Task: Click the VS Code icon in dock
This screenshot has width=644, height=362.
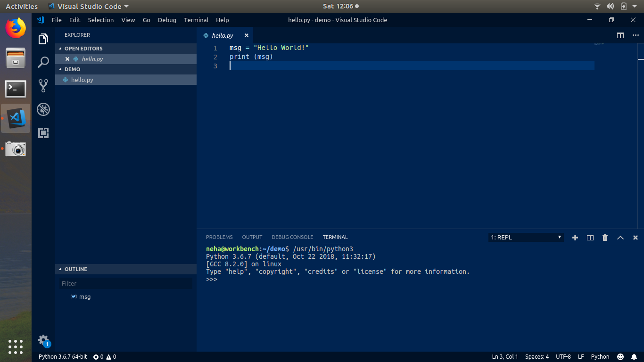Action: click(16, 118)
